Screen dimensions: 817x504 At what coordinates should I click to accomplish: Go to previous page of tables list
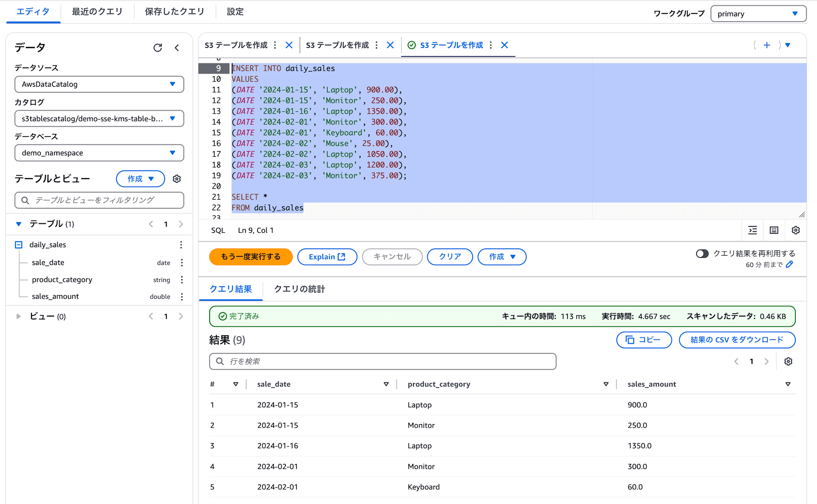151,224
